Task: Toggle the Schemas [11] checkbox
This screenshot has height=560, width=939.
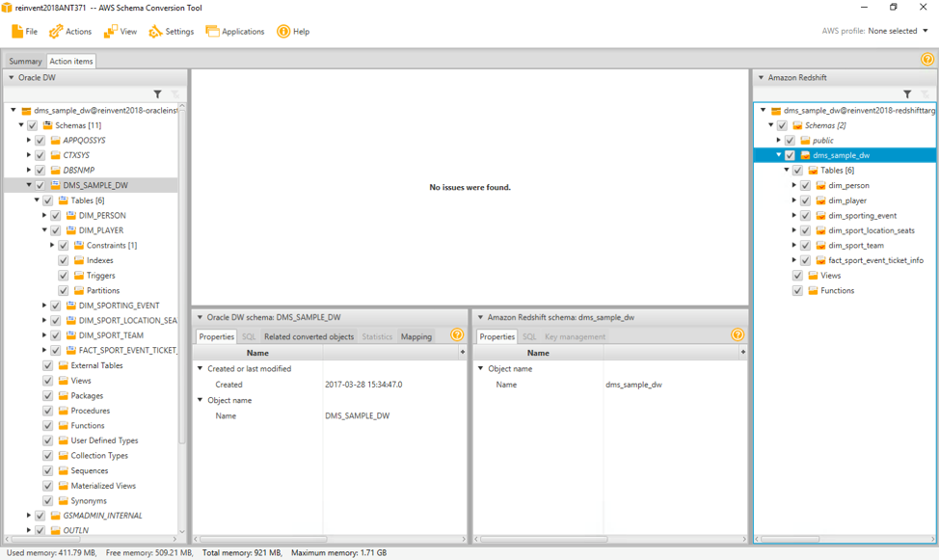Action: click(x=33, y=125)
